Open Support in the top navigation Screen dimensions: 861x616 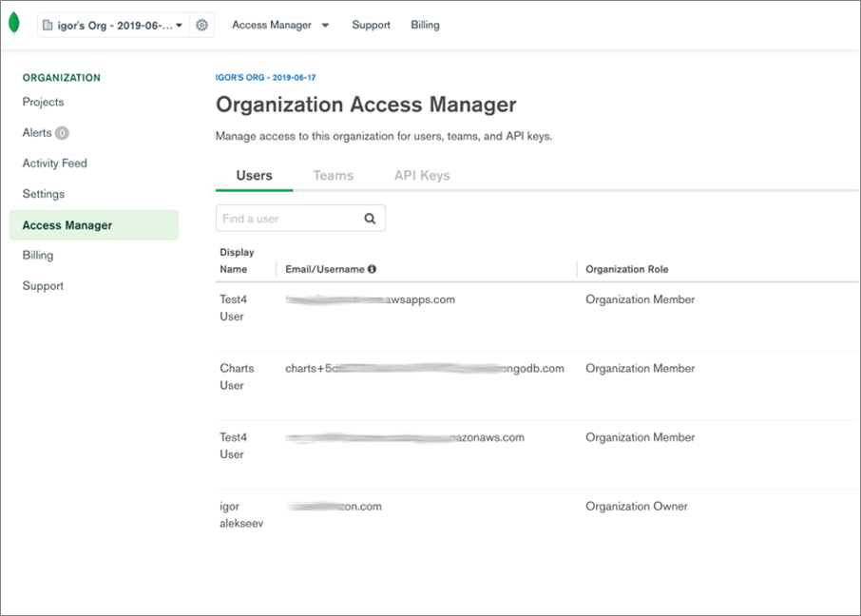(371, 26)
